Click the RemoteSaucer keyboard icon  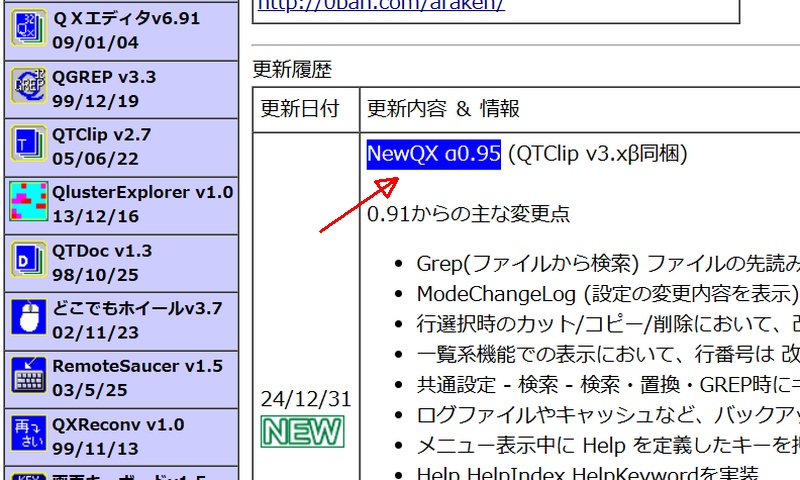[28, 375]
